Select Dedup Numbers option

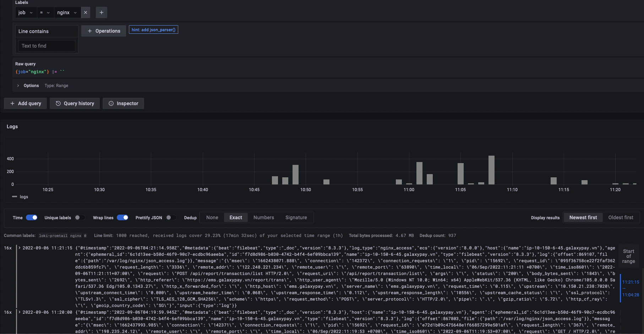click(x=264, y=217)
